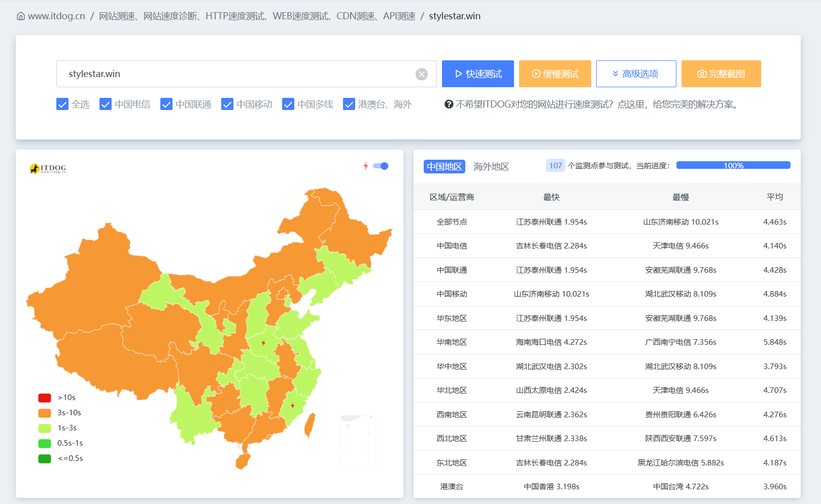Click the question mark help icon
821x504 pixels.
tap(449, 104)
